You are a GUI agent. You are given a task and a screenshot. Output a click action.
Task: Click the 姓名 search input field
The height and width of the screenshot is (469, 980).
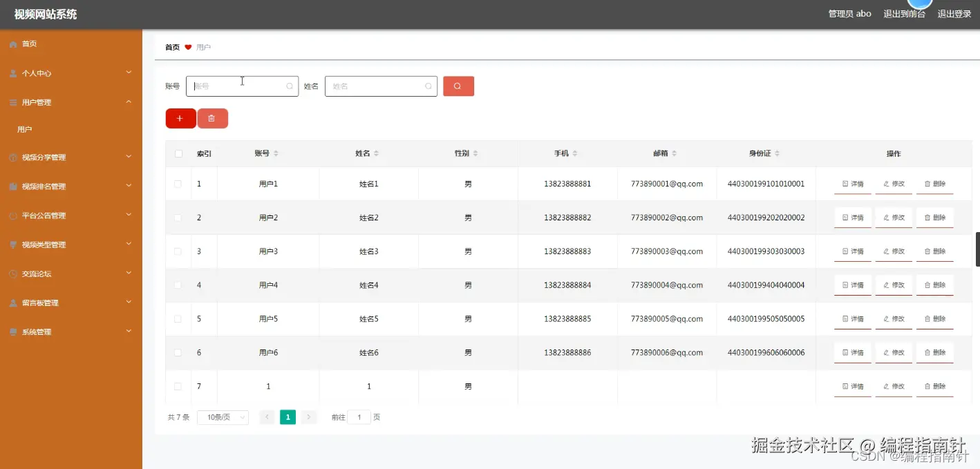381,86
